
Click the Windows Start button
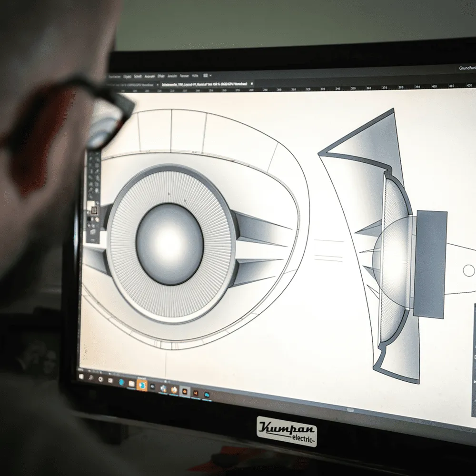(81, 376)
